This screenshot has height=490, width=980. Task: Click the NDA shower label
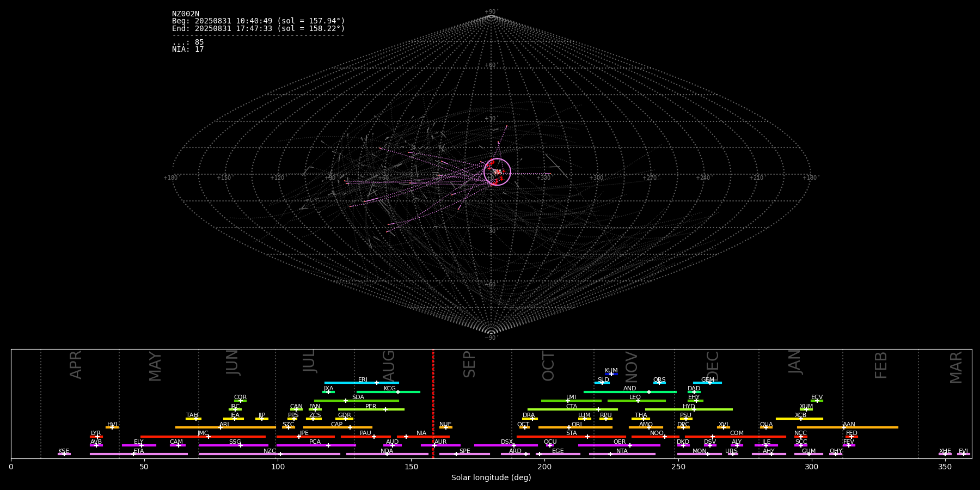(x=387, y=451)
